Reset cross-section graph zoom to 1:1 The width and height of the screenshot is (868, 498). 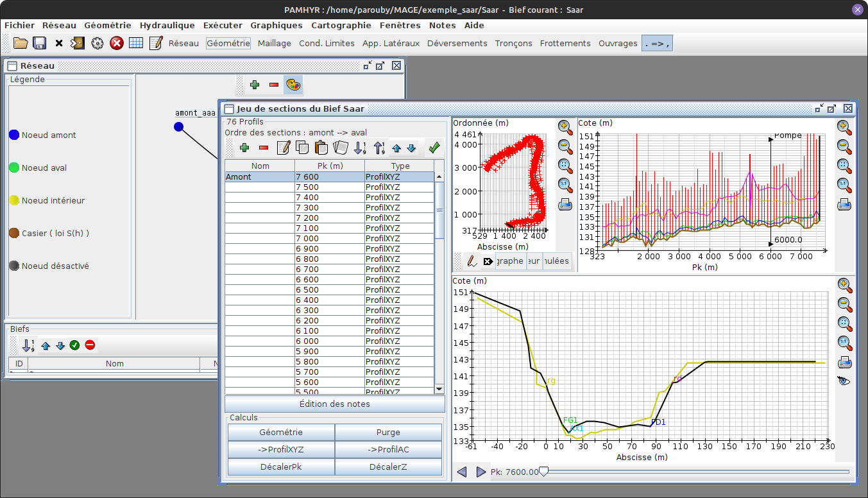tap(844, 342)
